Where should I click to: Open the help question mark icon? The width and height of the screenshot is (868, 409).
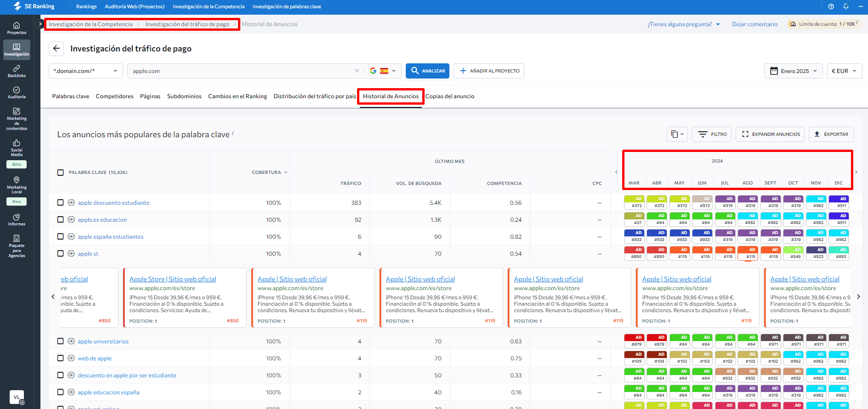click(x=831, y=6)
